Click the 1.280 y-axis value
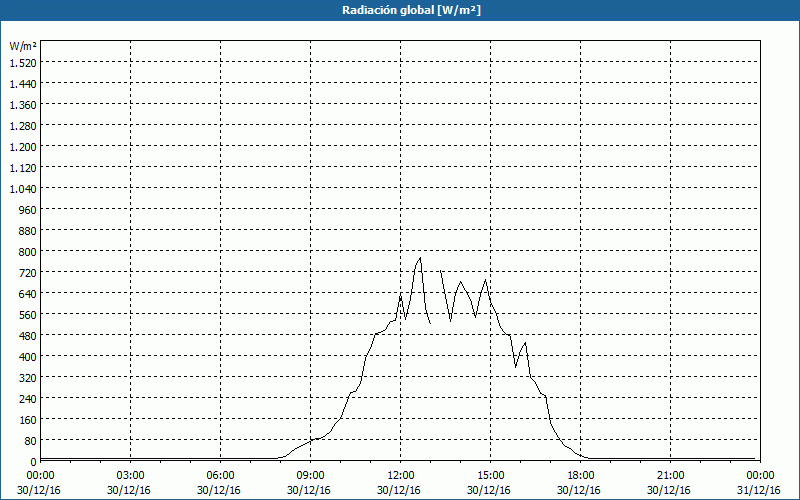Image resolution: width=800 pixels, height=500 pixels. click(x=23, y=126)
